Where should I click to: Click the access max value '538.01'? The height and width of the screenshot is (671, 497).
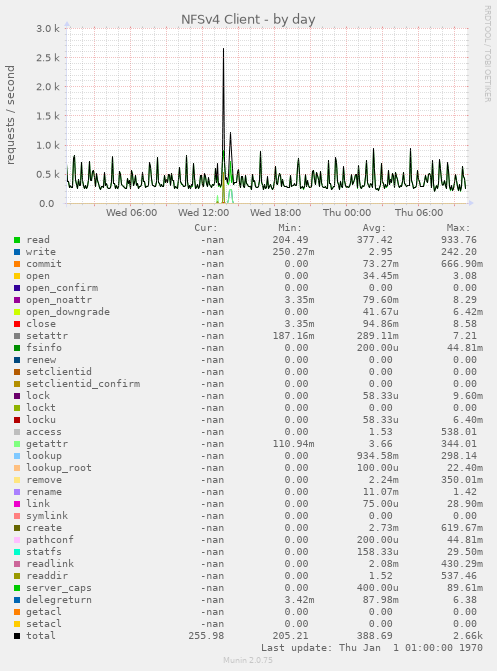[459, 432]
